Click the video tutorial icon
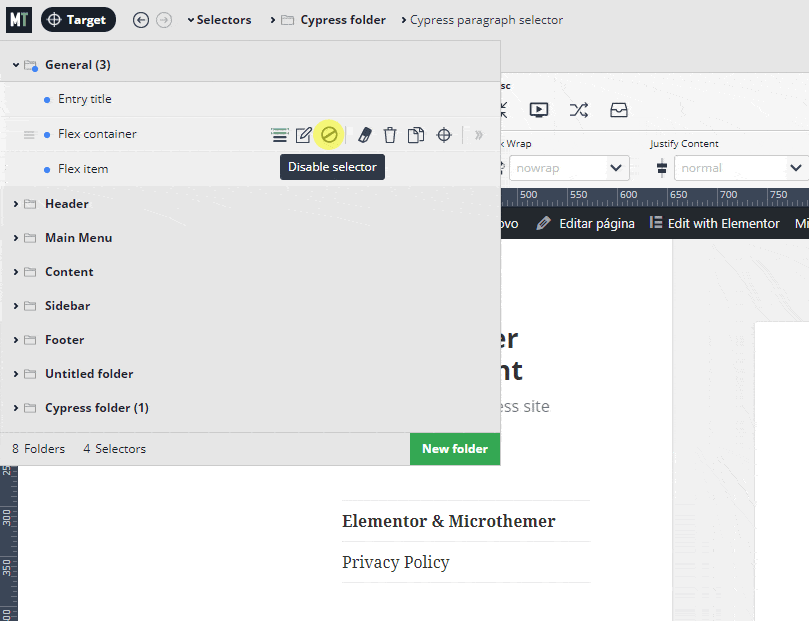This screenshot has width=809, height=621. click(x=539, y=110)
